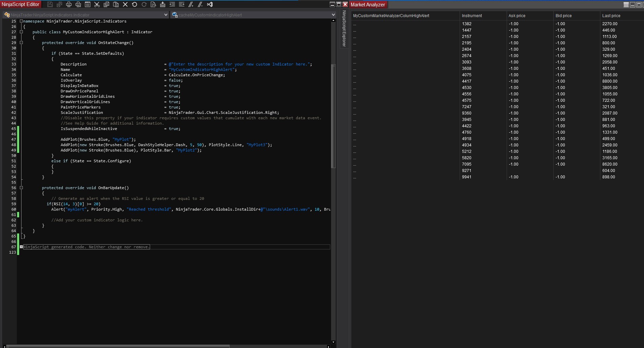Viewport: 644px width, 348px height.
Task: Click the Instrument column header
Action: tap(472, 16)
